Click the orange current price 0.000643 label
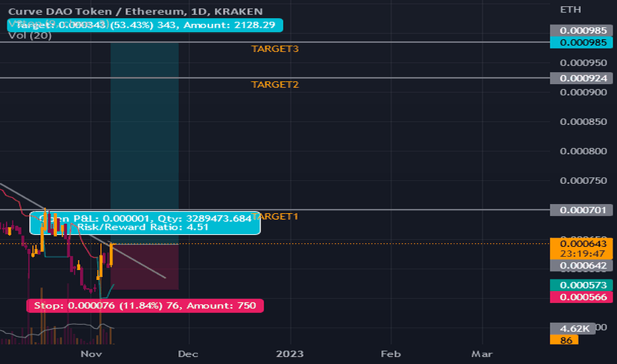The image size is (617, 364). click(x=581, y=248)
